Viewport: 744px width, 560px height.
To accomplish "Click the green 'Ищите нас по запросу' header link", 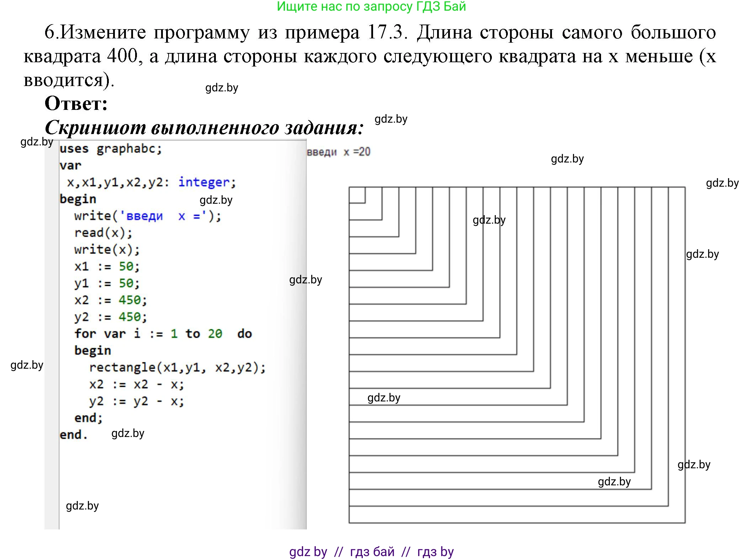I will (x=371, y=6).
